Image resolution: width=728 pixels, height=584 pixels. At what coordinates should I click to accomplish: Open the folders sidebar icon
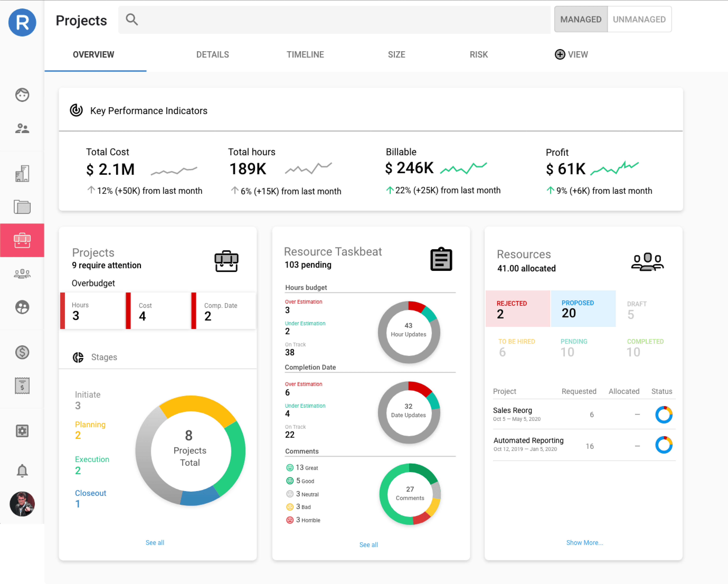tap(22, 207)
